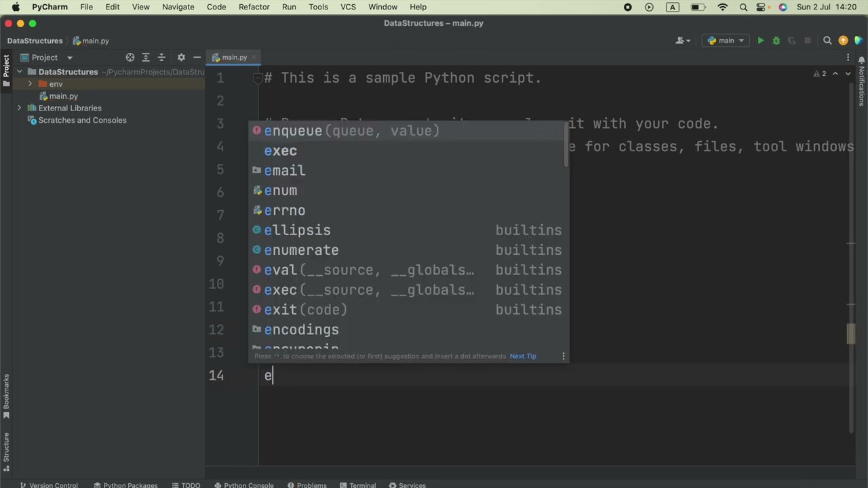Open the Notifications tool window

(862, 81)
